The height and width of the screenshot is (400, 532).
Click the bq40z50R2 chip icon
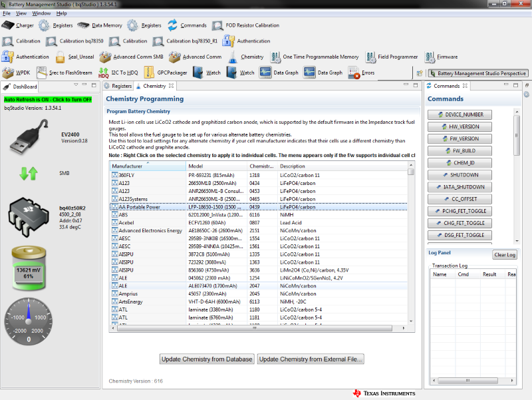(29, 216)
